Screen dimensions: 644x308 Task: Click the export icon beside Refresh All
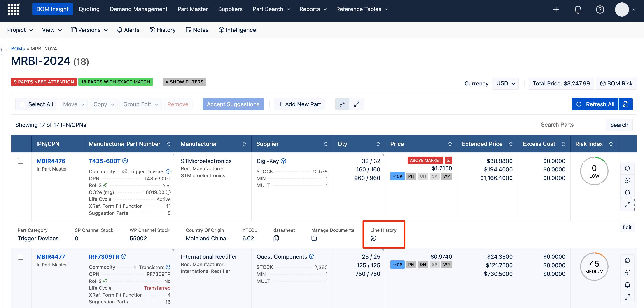tap(625, 104)
